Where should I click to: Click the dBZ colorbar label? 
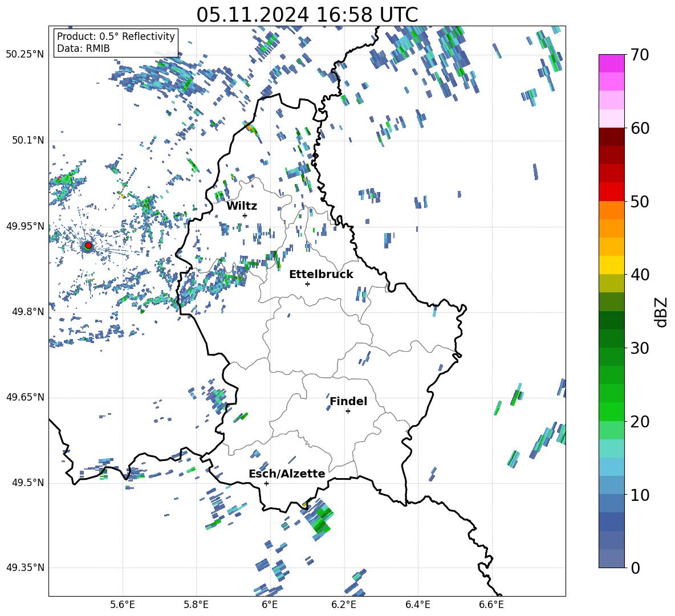pyautogui.click(x=661, y=312)
